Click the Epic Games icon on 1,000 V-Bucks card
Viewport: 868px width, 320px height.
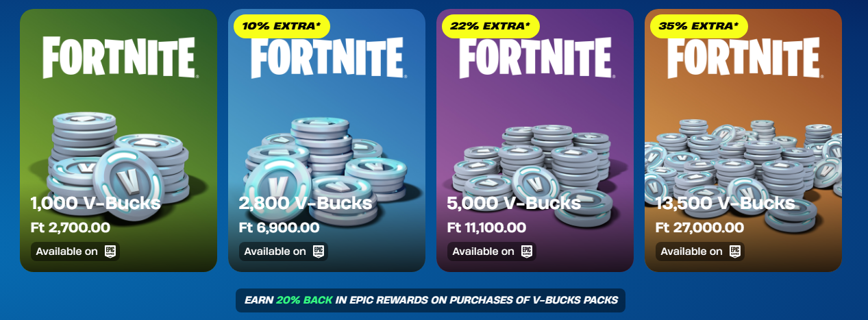[x=111, y=251]
